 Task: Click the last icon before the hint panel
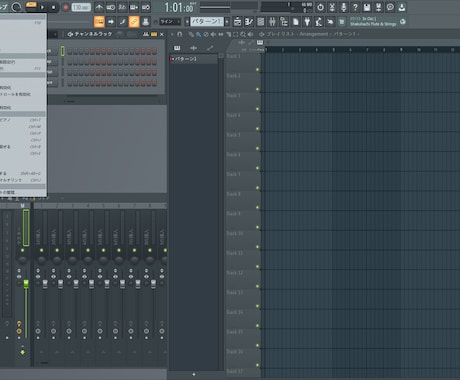342,22
